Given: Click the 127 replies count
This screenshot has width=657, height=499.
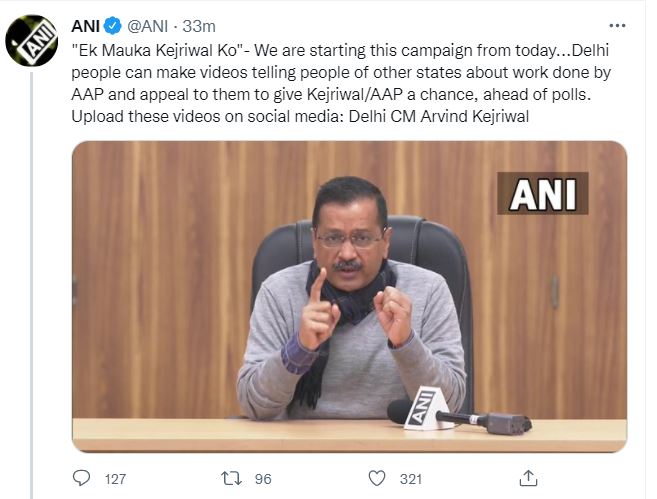Looking at the screenshot, I should [115, 479].
